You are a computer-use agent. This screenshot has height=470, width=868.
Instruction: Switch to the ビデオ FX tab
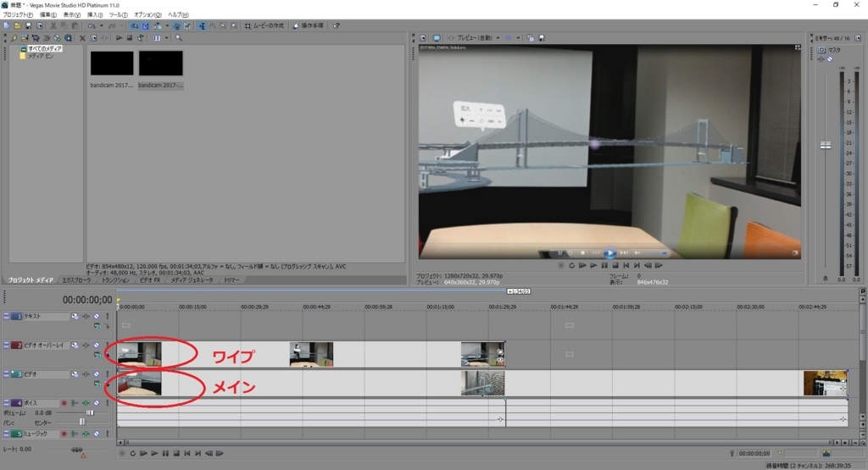[x=149, y=280]
